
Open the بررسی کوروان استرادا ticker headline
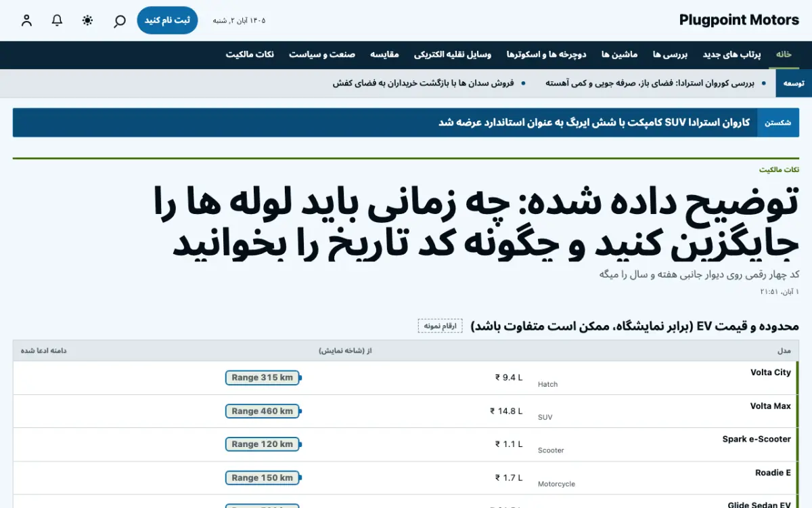pos(650,83)
